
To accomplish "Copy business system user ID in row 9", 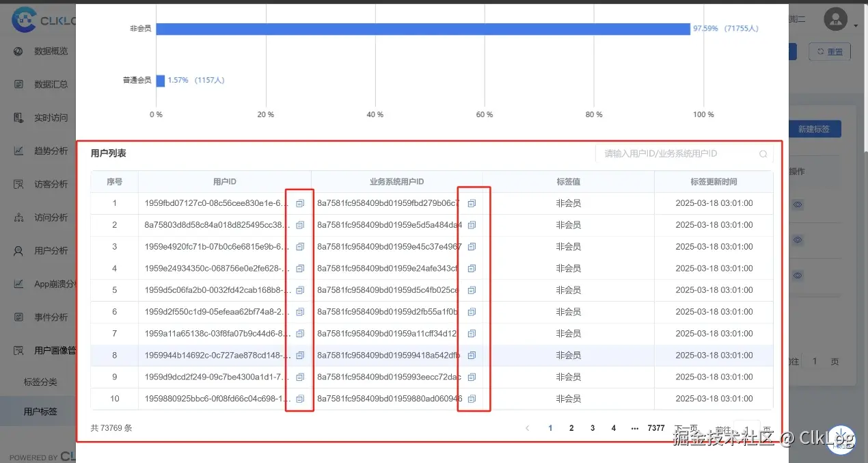I will (x=472, y=377).
